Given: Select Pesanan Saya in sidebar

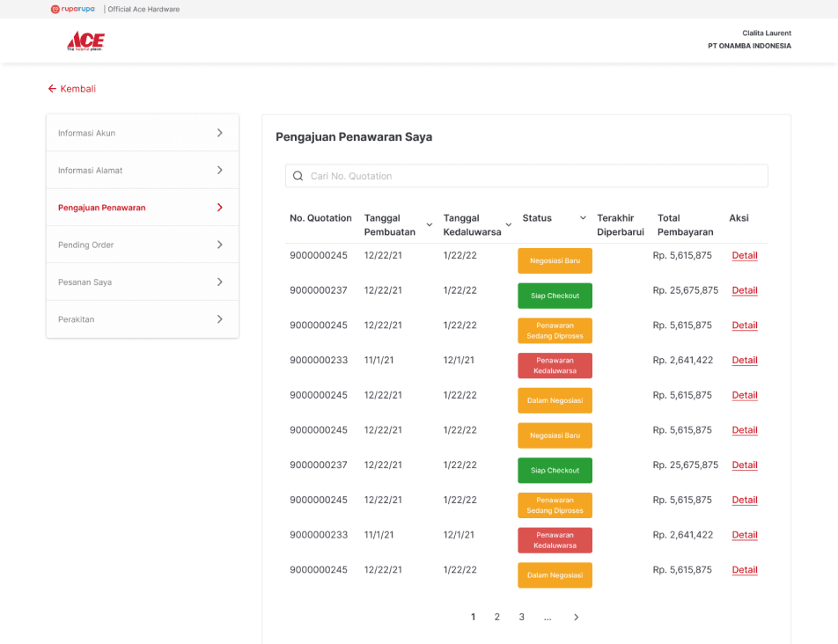Looking at the screenshot, I should [143, 282].
